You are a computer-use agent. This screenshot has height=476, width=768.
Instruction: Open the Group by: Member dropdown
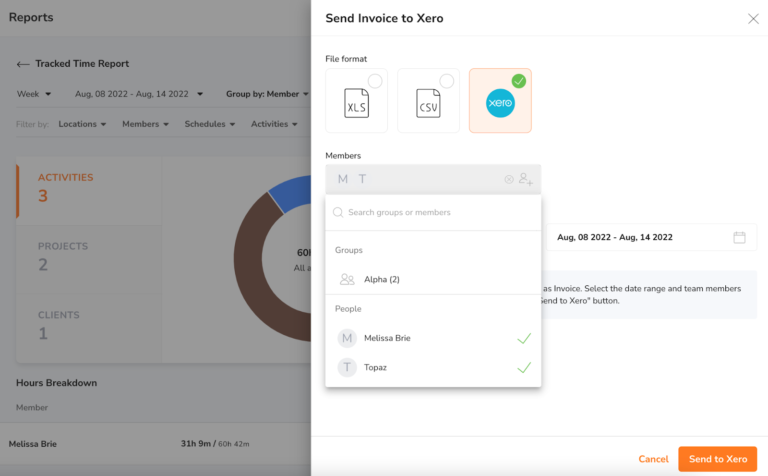pos(267,94)
